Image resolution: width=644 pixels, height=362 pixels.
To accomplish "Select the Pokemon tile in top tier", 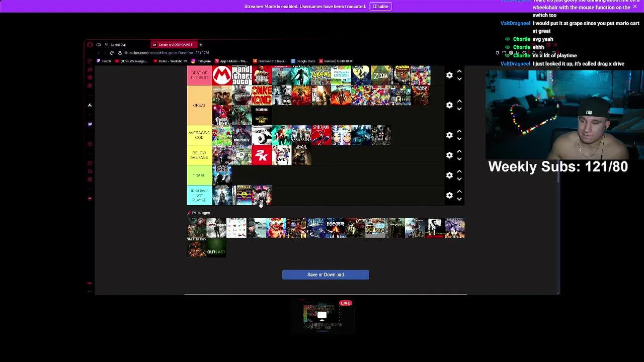I will pos(321,75).
